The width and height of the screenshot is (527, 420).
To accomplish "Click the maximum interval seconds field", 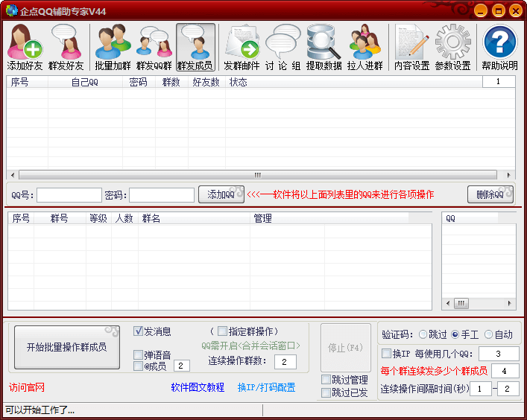I will pyautogui.click(x=508, y=389).
